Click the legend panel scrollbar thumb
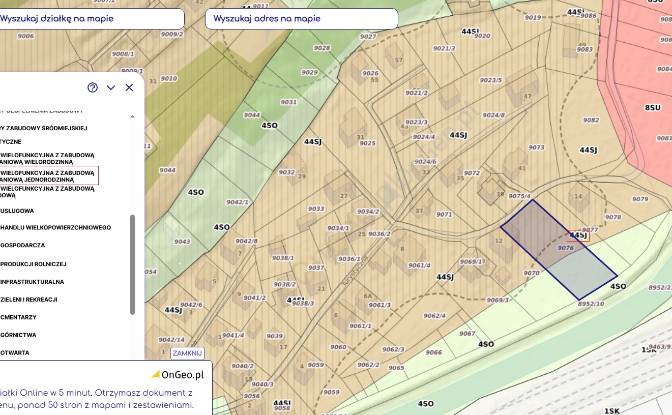This screenshot has height=415, width=672. pyautogui.click(x=132, y=265)
